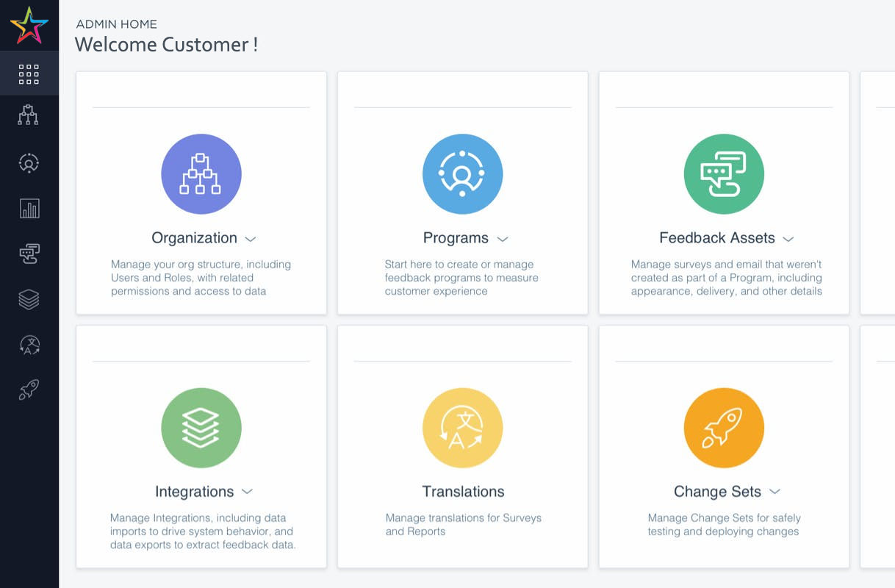The height and width of the screenshot is (588, 895).
Task: Click the teal Feedback Assets circle icon
Action: click(724, 174)
